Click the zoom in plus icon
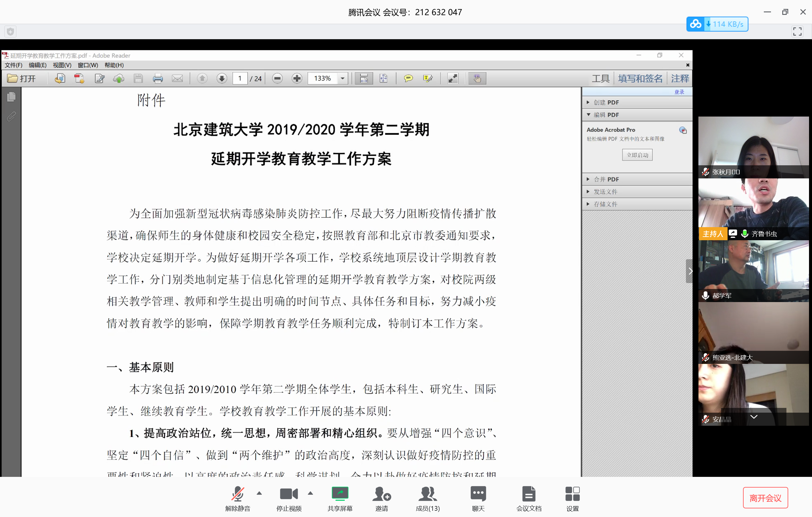 tap(297, 78)
